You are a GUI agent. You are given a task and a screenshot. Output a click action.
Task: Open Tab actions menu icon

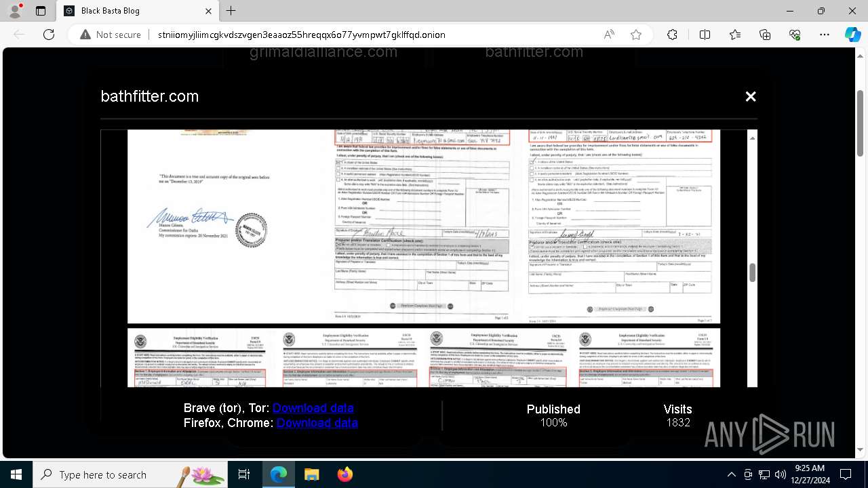click(41, 11)
